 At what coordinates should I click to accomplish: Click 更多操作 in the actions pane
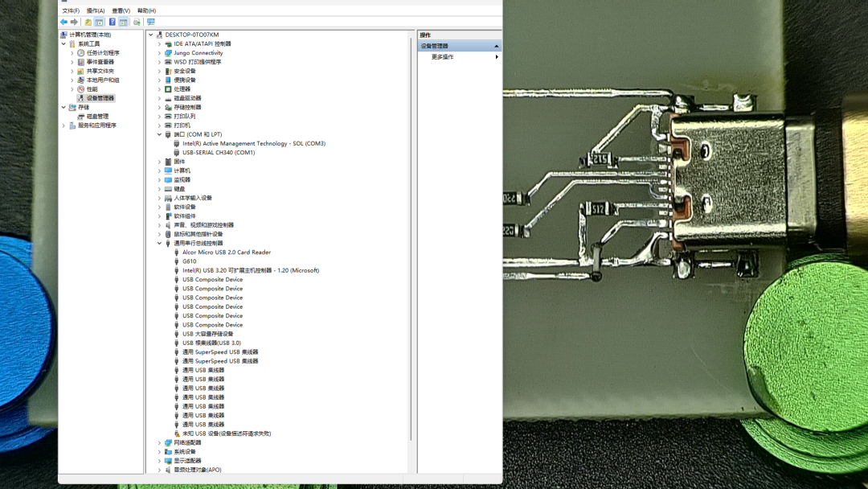point(442,57)
